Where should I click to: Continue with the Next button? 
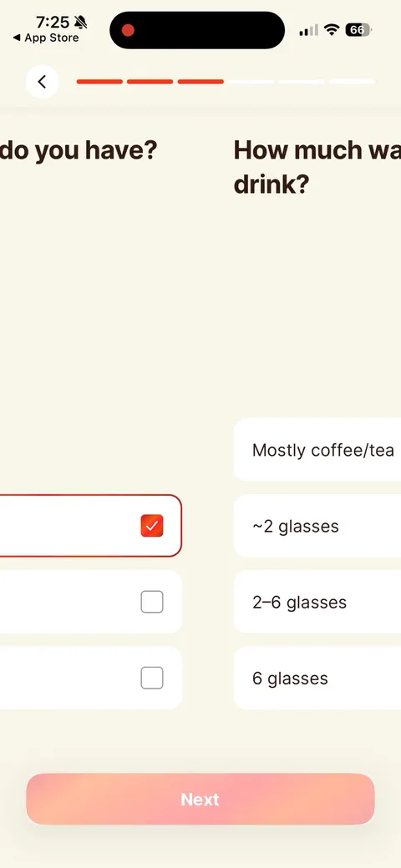[x=200, y=800]
